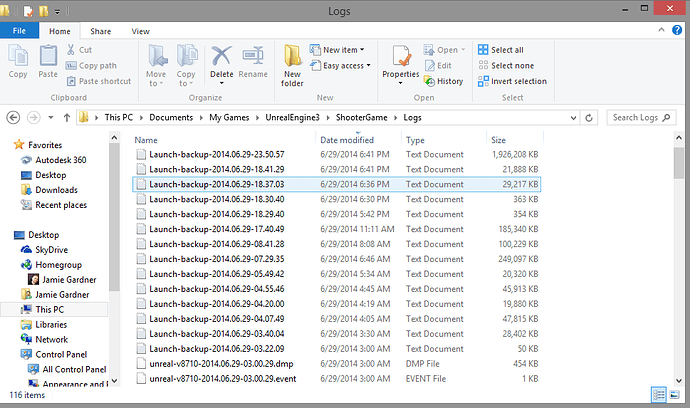Viewport: 690px width, 408px height.
Task: Sort files by Date modified column header
Action: point(347,140)
